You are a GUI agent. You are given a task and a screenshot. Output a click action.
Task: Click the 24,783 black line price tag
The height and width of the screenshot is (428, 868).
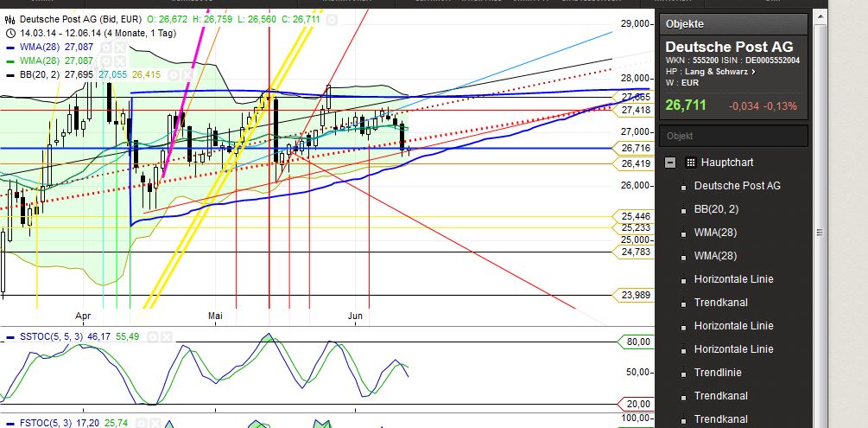tap(635, 252)
